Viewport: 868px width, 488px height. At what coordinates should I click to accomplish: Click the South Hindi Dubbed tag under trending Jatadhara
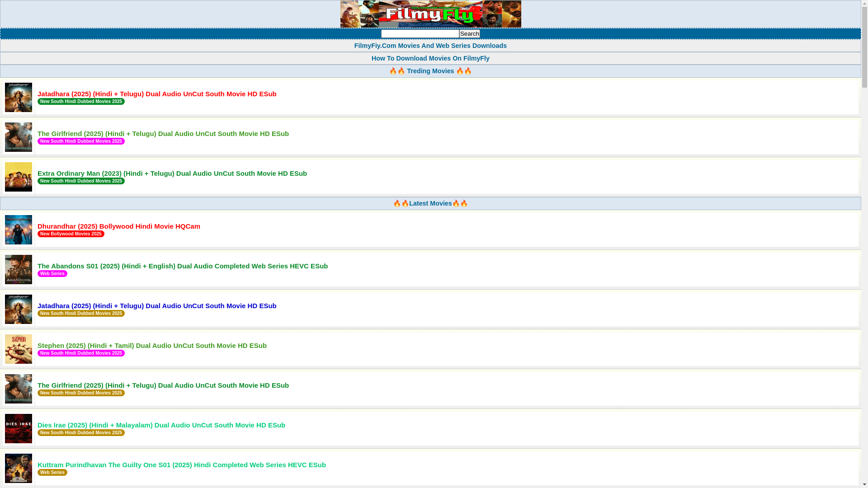click(81, 102)
